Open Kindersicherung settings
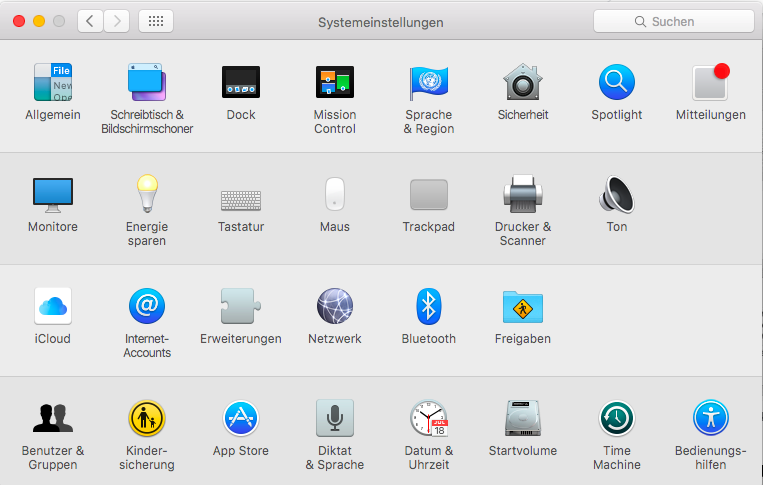763x485 pixels. [x=147, y=418]
